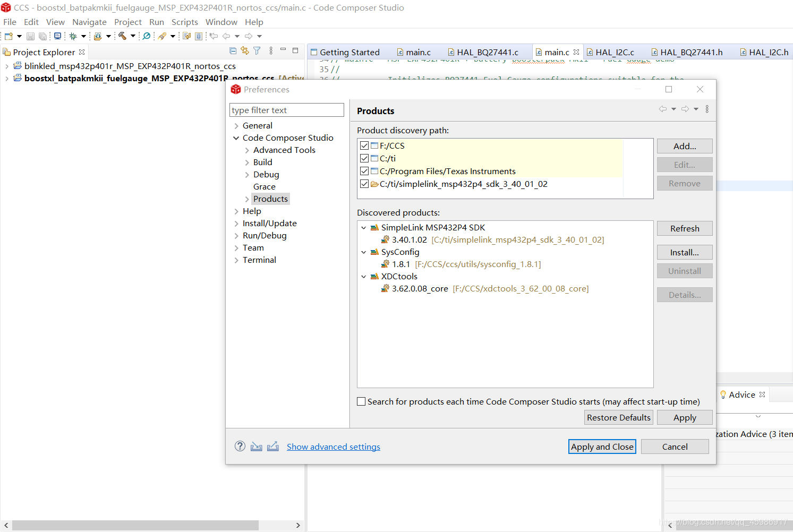Uncheck the simplelink_msp432p4_sdk path checkbox
The width and height of the screenshot is (793, 532).
364,184
